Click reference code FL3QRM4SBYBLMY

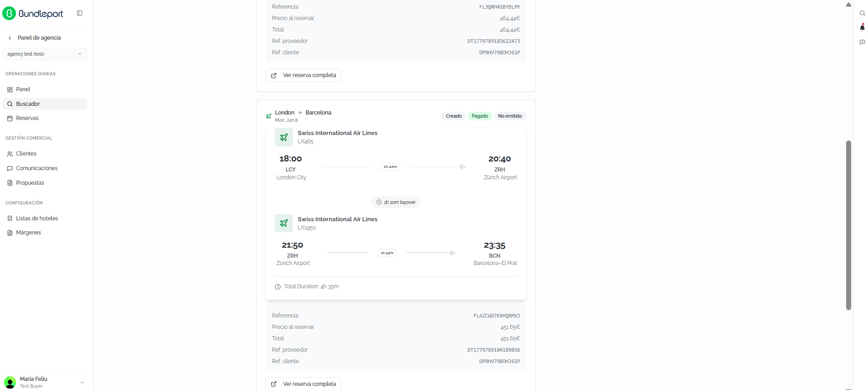pyautogui.click(x=499, y=7)
